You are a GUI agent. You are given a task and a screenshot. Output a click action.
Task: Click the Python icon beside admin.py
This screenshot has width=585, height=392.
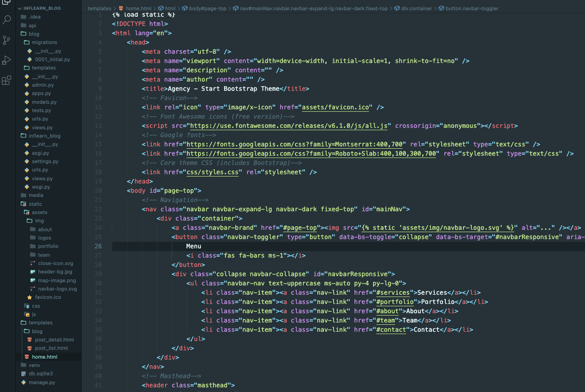[27, 85]
